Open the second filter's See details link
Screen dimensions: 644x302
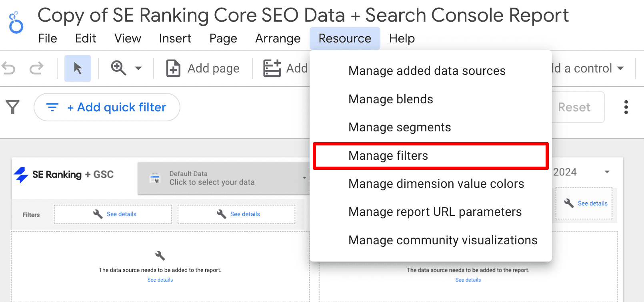(x=245, y=214)
